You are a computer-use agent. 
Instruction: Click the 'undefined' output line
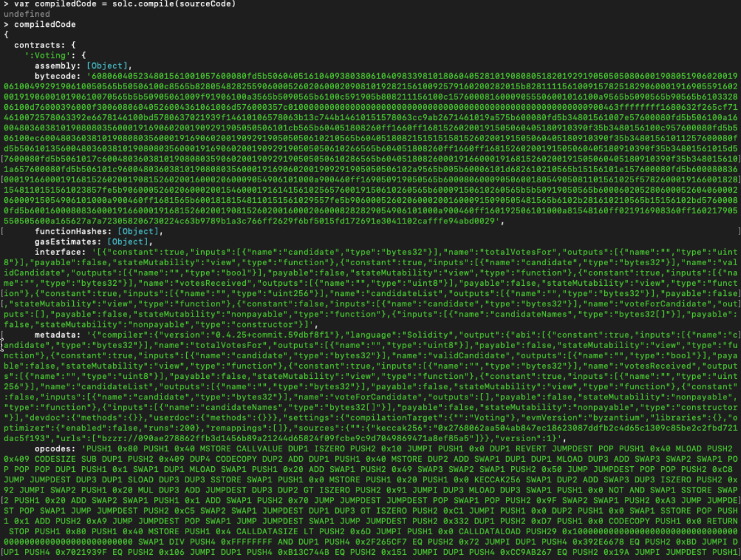[x=26, y=14]
